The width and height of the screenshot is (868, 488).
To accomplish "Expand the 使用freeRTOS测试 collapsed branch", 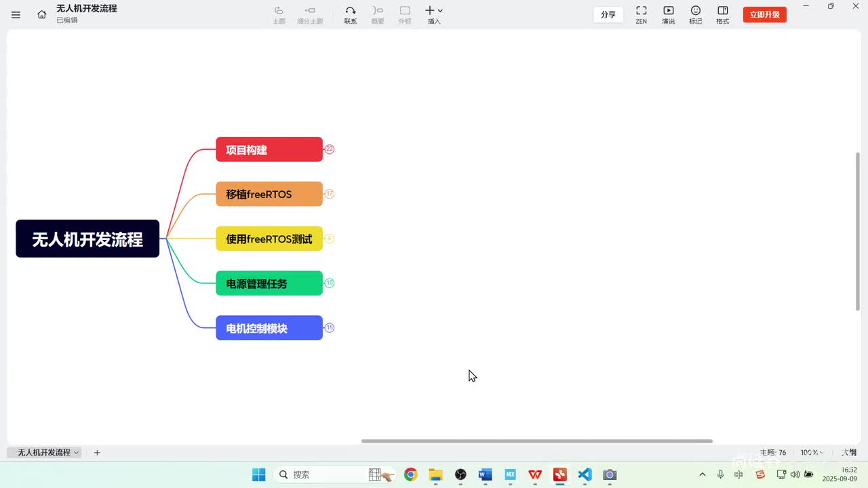I will (330, 239).
